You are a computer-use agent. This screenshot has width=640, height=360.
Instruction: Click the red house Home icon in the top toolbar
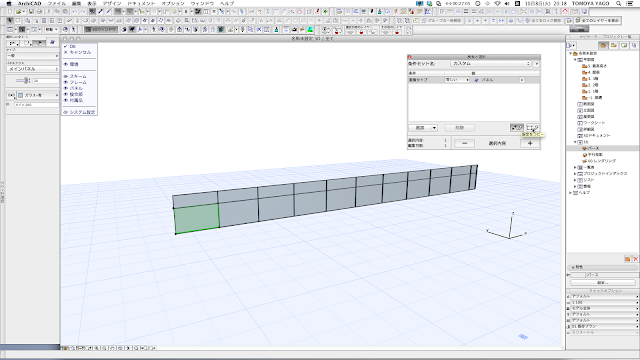565,12
